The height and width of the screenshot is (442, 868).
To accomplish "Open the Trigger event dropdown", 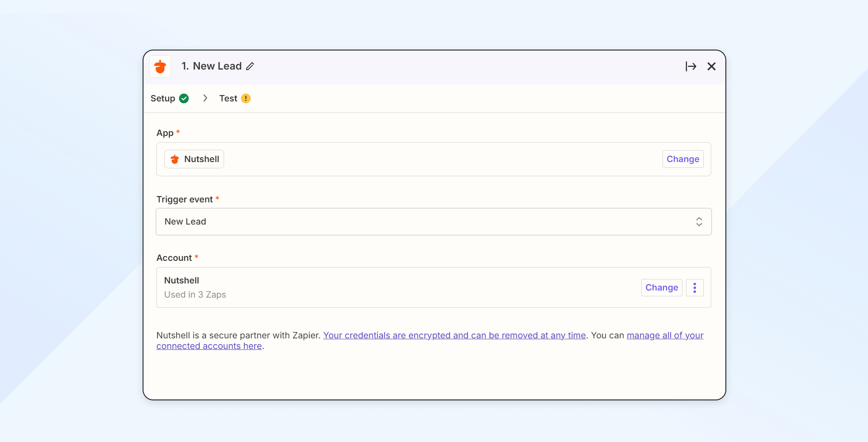I will [433, 221].
